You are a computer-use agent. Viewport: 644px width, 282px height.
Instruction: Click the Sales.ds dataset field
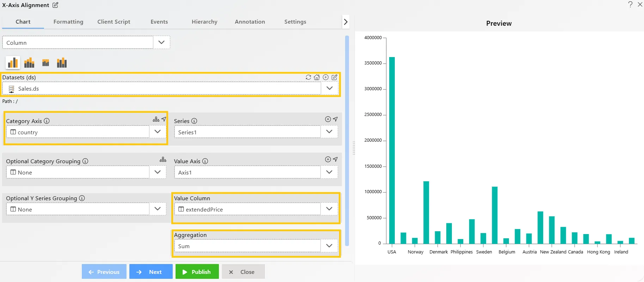[x=162, y=88]
